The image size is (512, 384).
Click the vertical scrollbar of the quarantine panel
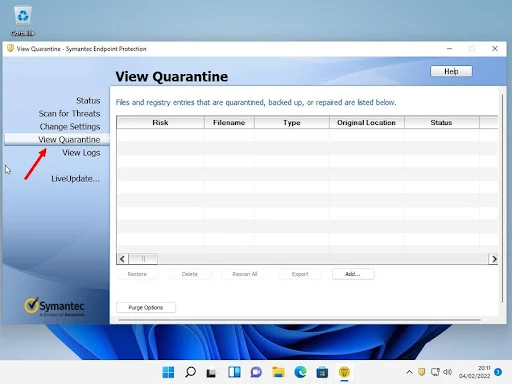coord(502,199)
